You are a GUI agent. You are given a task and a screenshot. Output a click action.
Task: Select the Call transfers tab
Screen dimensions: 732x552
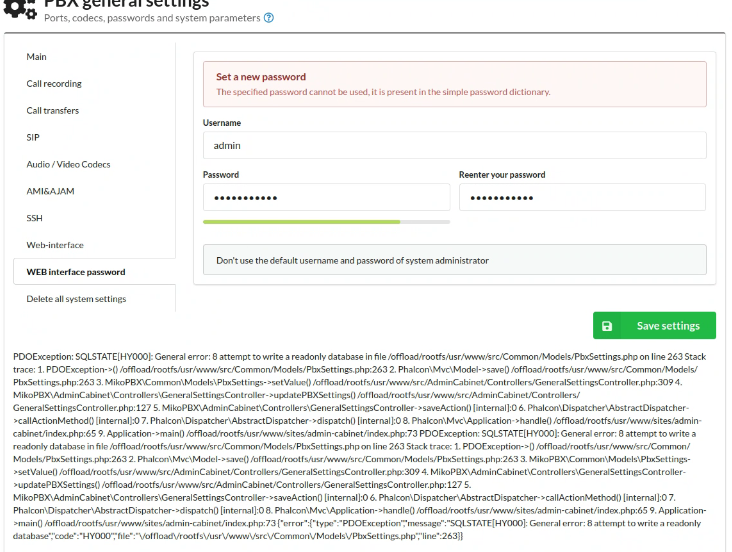click(52, 111)
